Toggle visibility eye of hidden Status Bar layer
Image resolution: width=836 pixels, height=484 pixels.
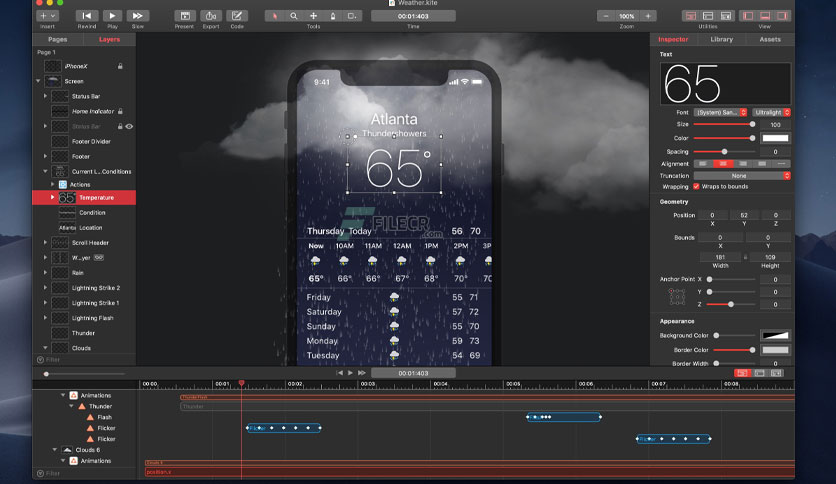pyautogui.click(x=129, y=126)
